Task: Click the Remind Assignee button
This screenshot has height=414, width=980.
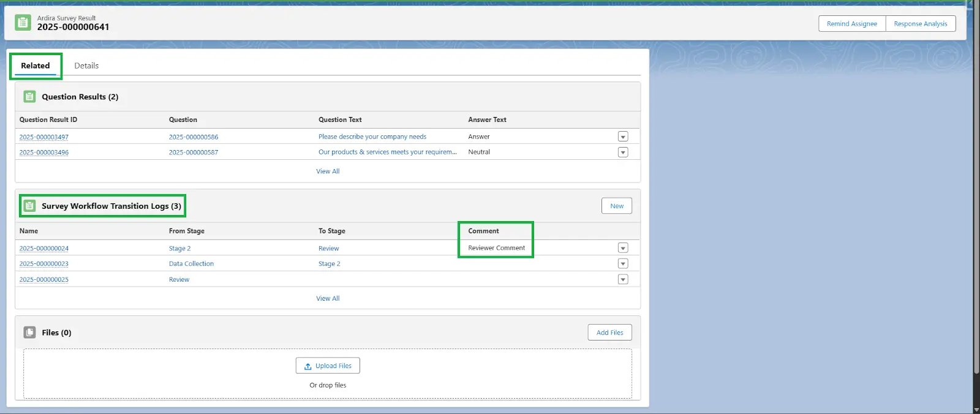Action: coord(852,24)
